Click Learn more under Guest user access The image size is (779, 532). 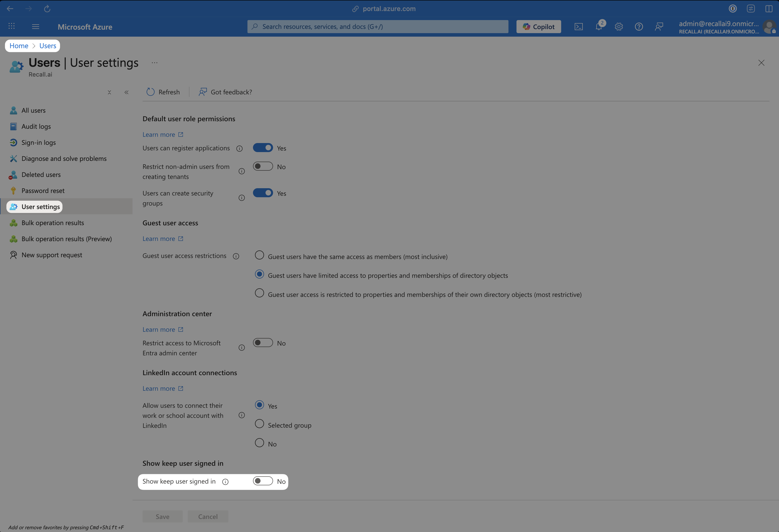coord(159,239)
